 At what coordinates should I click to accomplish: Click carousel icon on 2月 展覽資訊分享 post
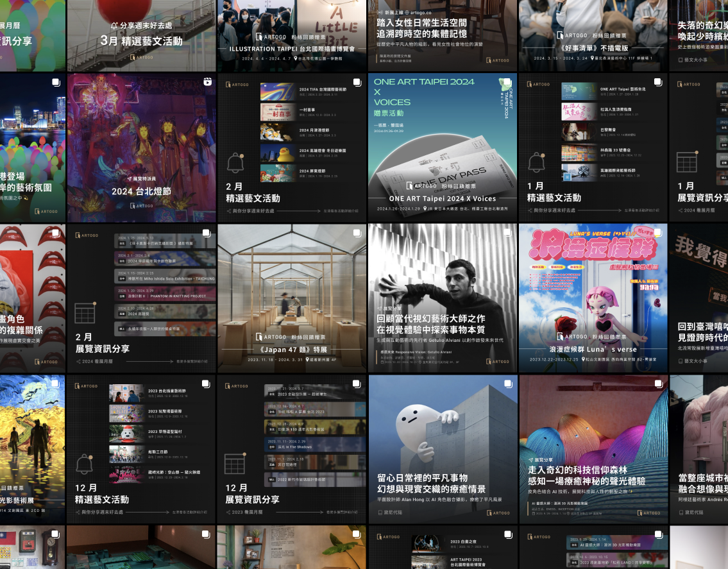pyautogui.click(x=207, y=233)
